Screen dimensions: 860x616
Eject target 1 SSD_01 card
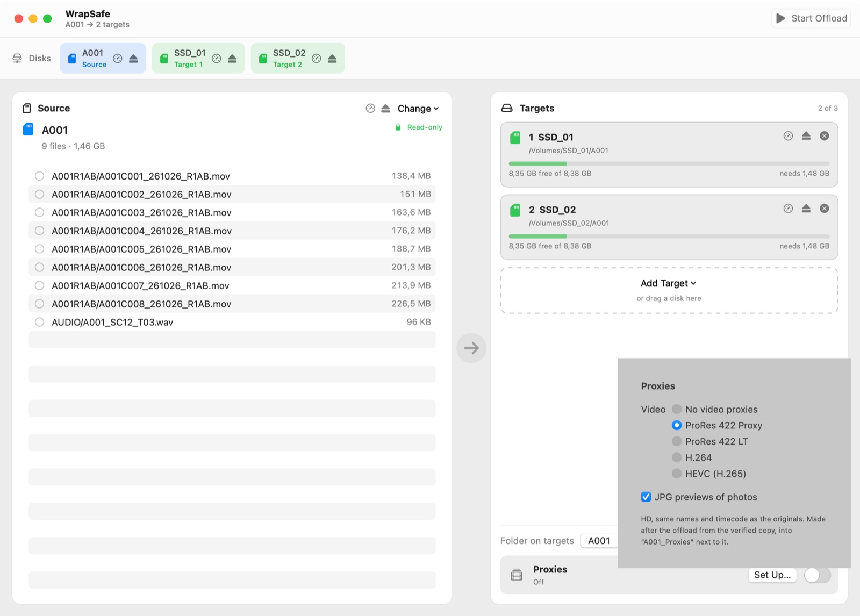pos(806,136)
